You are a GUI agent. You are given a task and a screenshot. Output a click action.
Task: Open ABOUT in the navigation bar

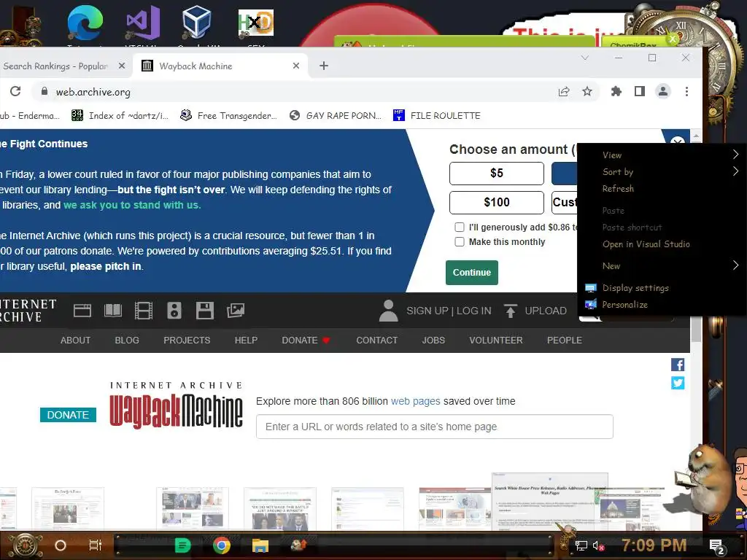pos(75,340)
